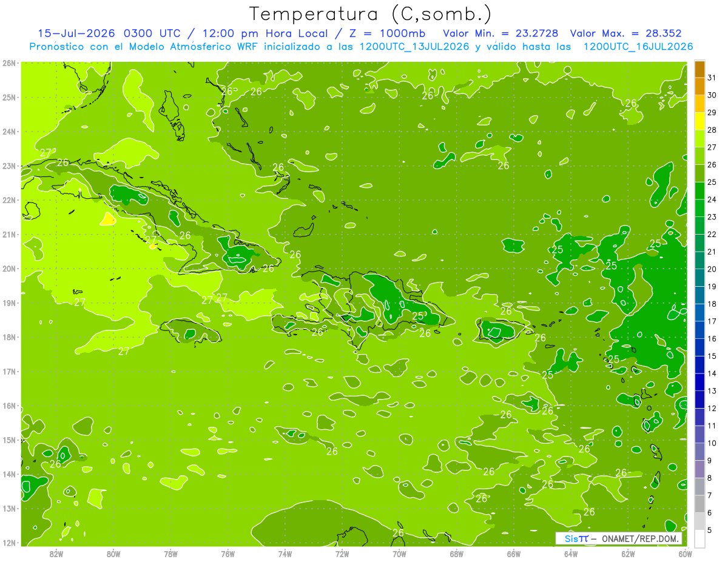Viewport: 728px width, 562px height.
Task: Click the title 'Temperatura (C,somb.)'
Action: pos(371,14)
